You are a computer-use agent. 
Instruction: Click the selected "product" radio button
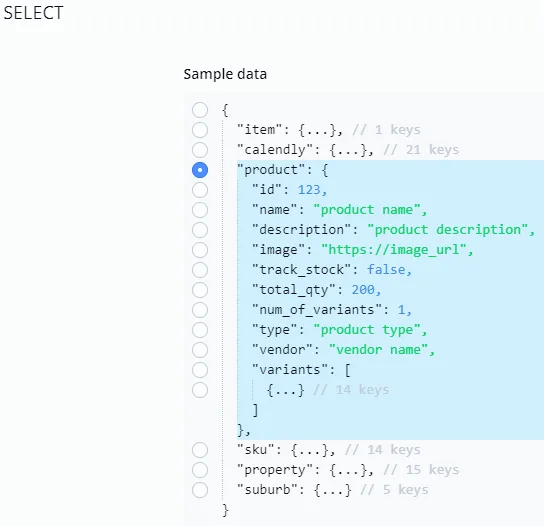click(200, 170)
